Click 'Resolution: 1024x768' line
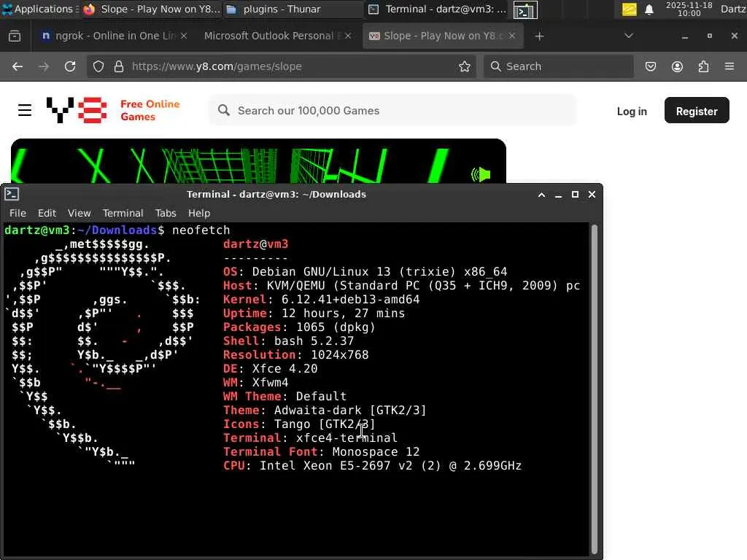The image size is (747, 560). pos(296,355)
